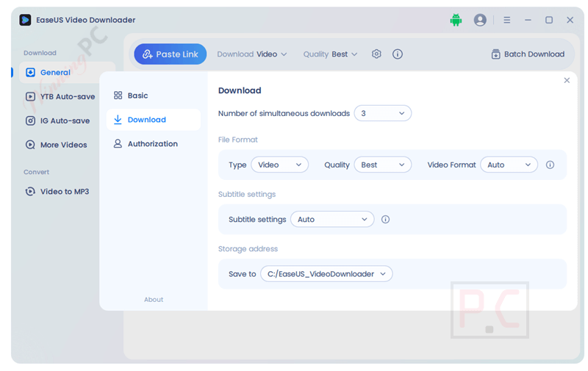Open the Subtitle settings dropdown
The height and width of the screenshot is (371, 588).
tap(332, 219)
